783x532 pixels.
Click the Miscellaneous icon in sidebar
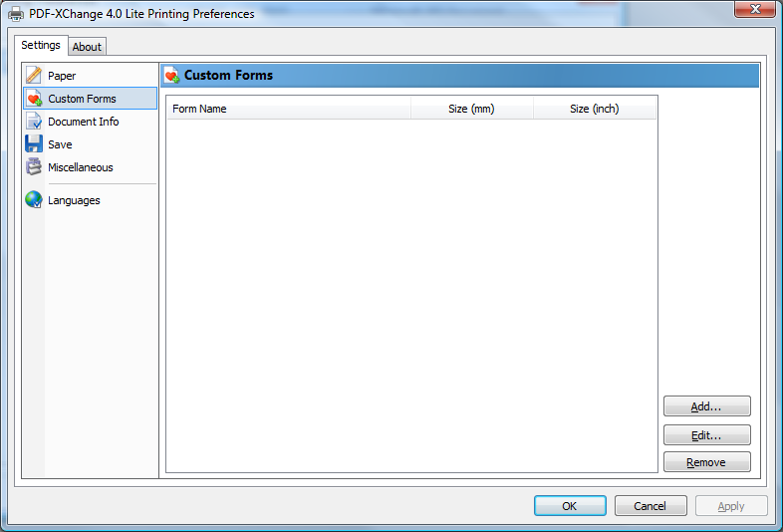point(34,166)
